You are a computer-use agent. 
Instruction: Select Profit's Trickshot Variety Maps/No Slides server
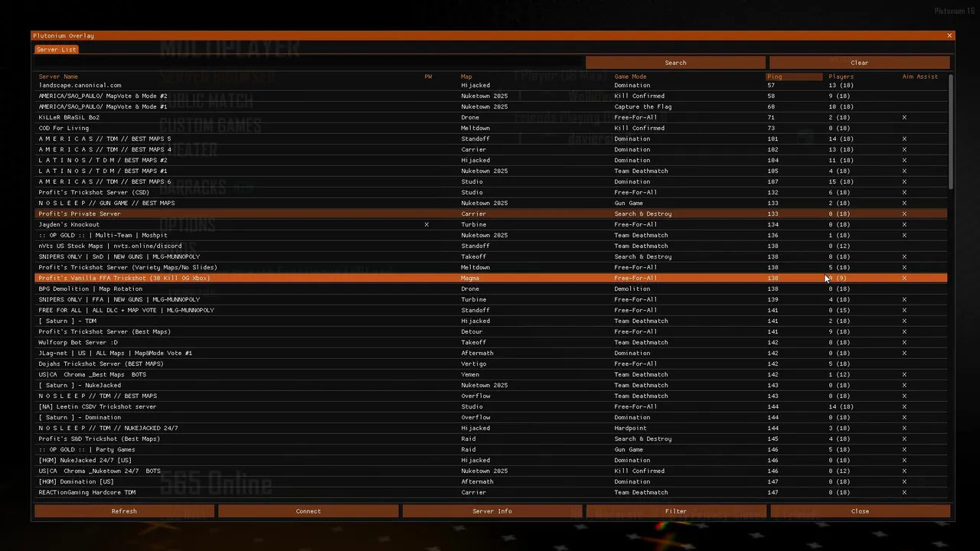pos(491,267)
